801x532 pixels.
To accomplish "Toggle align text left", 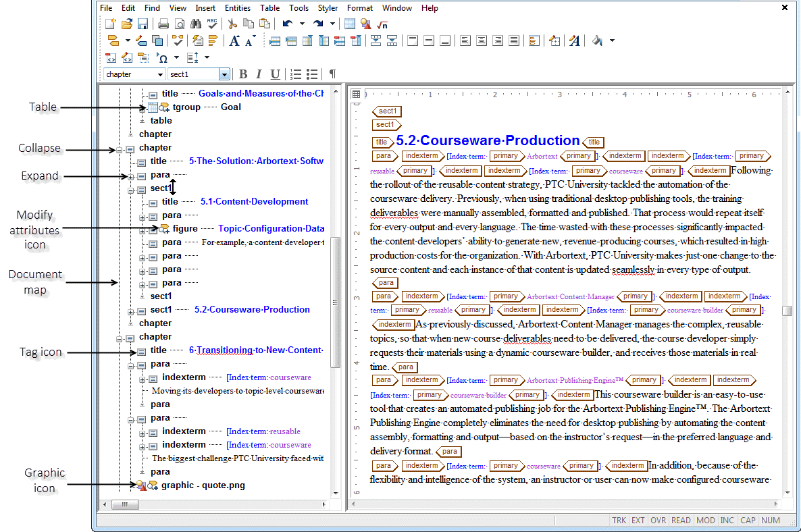I will (x=465, y=41).
